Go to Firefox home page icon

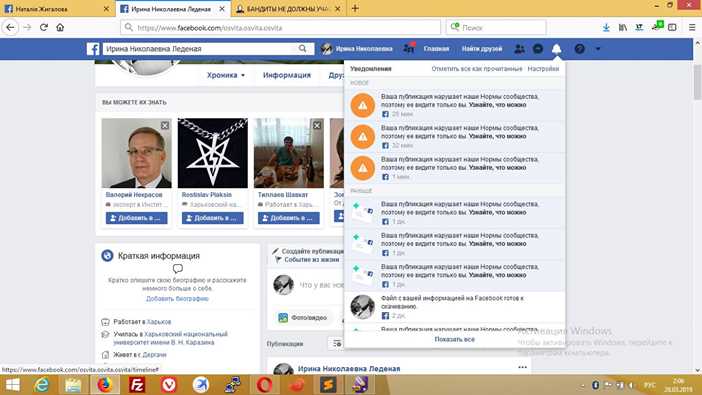click(x=60, y=27)
